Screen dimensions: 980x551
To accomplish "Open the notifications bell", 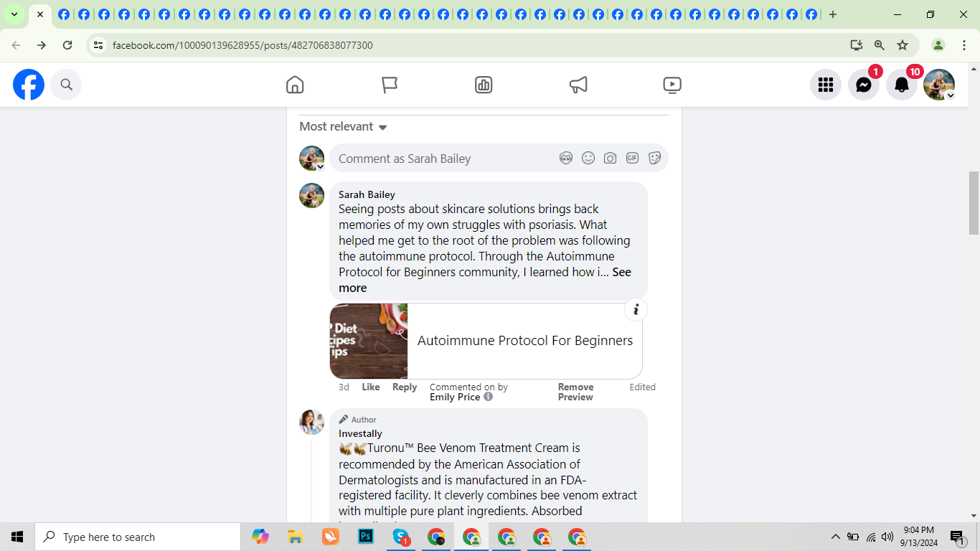I will pyautogui.click(x=902, y=85).
